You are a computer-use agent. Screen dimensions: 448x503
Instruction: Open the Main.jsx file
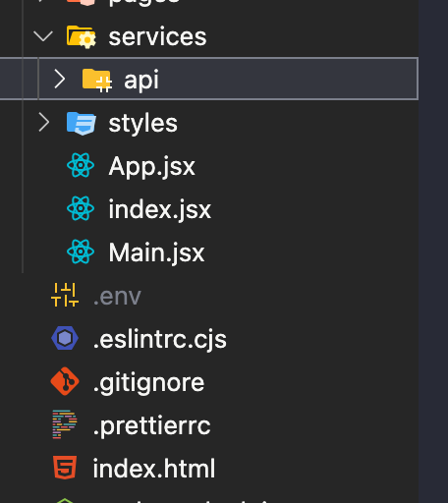point(156,252)
